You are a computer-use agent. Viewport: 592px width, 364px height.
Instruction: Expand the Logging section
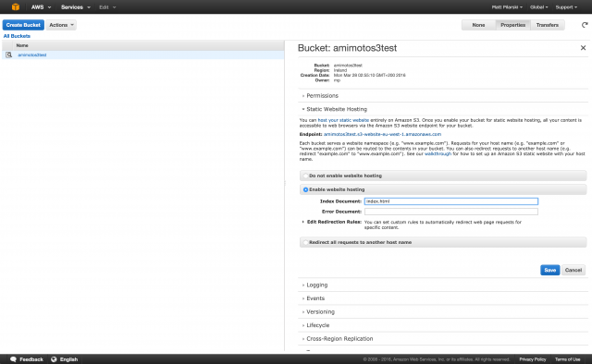(x=316, y=285)
